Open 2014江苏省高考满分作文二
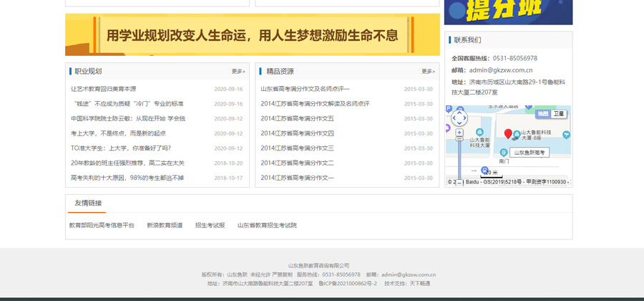This screenshot has width=644, height=301. [x=297, y=163]
